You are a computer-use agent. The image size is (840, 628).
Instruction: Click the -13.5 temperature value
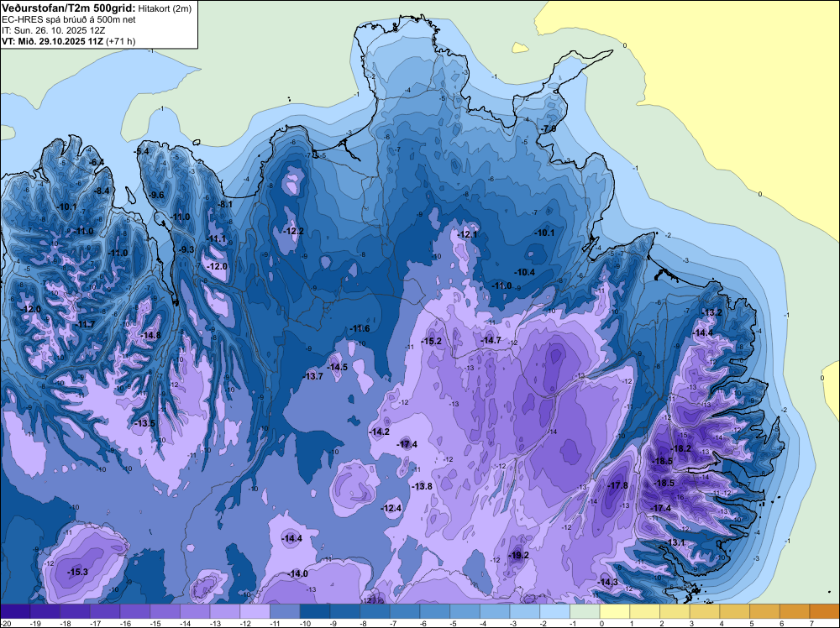pos(145,423)
